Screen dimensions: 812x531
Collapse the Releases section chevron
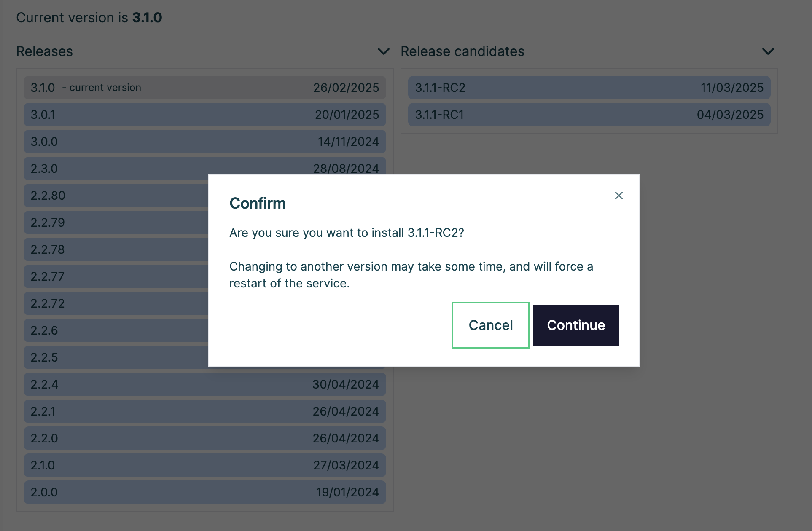point(383,51)
